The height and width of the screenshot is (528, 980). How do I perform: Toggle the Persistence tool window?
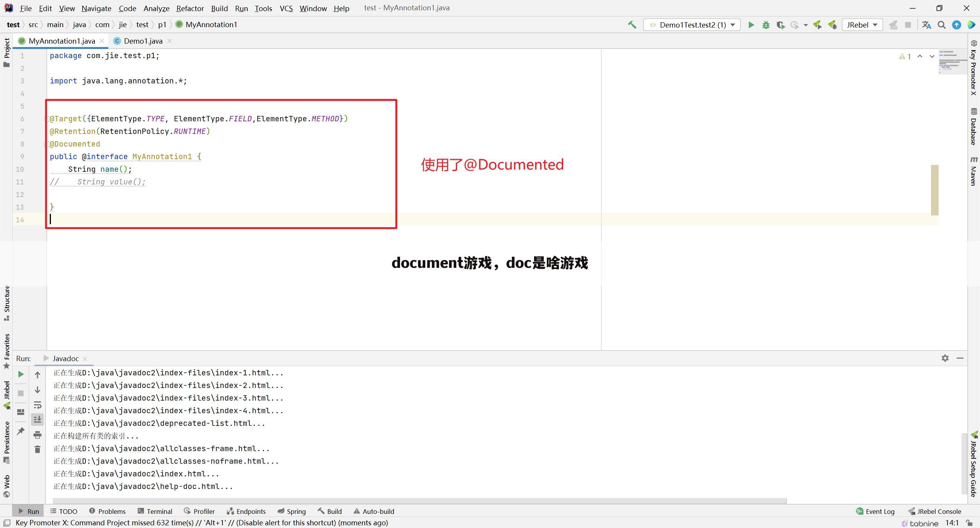point(7,442)
